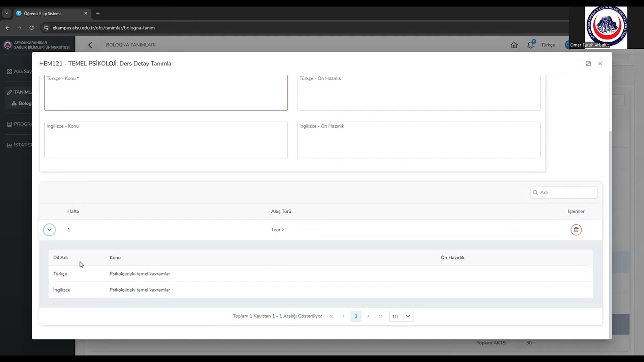This screenshot has height=362, width=644.
Task: Click the BOLOGNA TANIMLARI breadcrumb title
Action: pyautogui.click(x=131, y=45)
